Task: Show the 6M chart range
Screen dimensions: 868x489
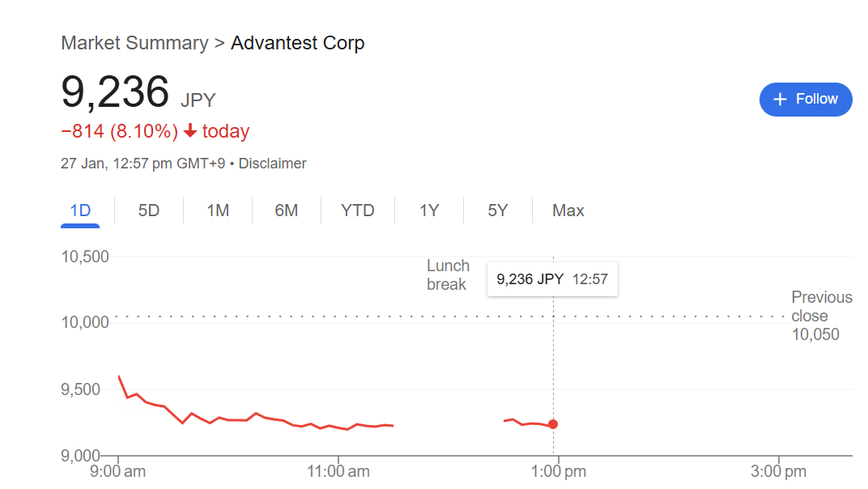Action: pyautogui.click(x=286, y=210)
